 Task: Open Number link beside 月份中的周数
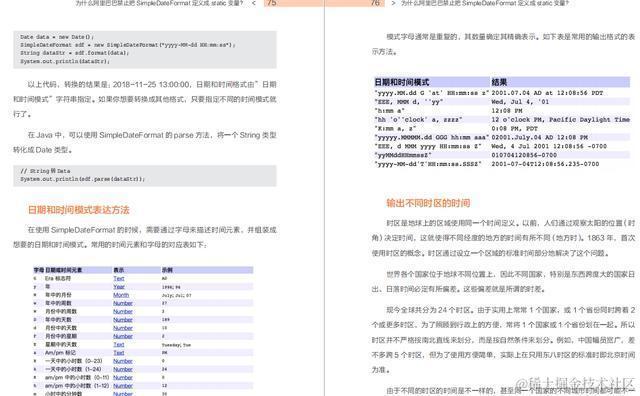pyautogui.click(x=123, y=311)
